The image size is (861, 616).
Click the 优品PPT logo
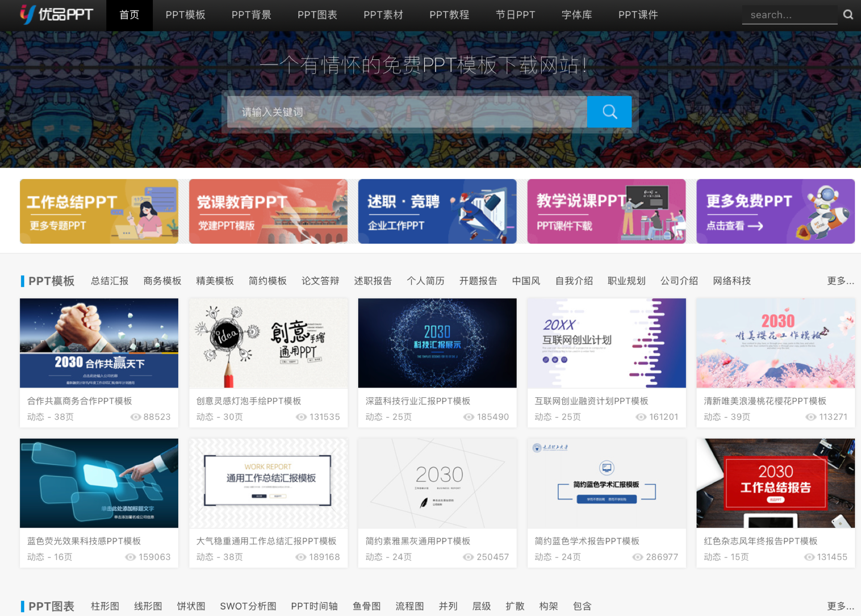click(x=56, y=15)
